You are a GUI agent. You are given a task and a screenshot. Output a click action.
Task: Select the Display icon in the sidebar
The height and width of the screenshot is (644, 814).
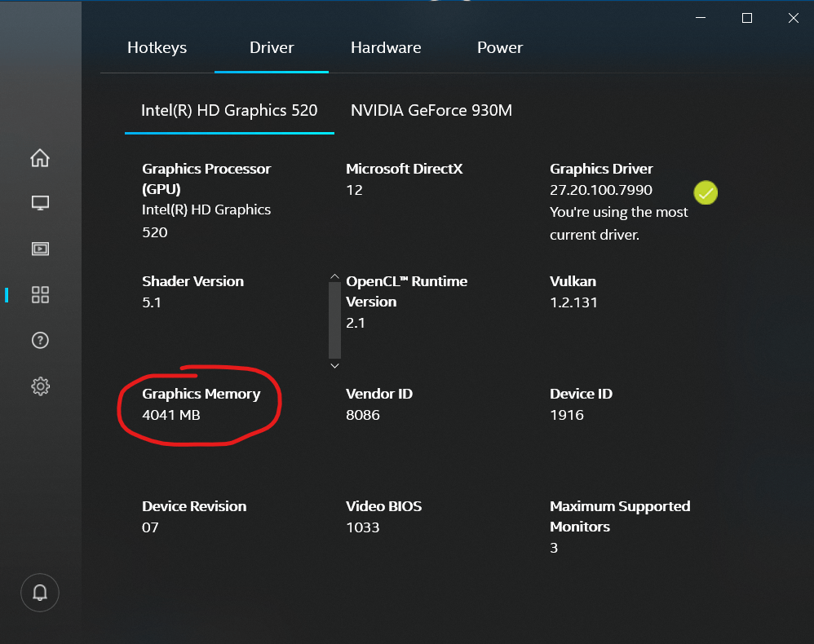tap(40, 203)
